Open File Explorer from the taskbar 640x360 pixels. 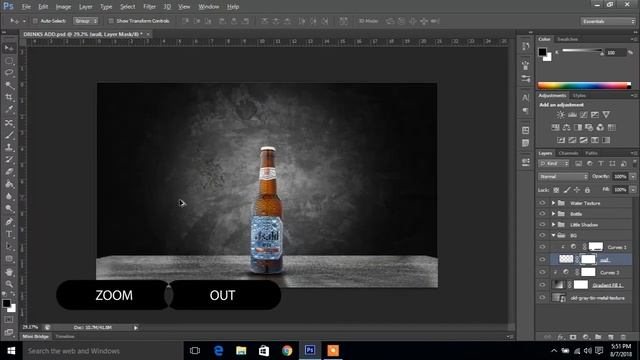(241, 351)
